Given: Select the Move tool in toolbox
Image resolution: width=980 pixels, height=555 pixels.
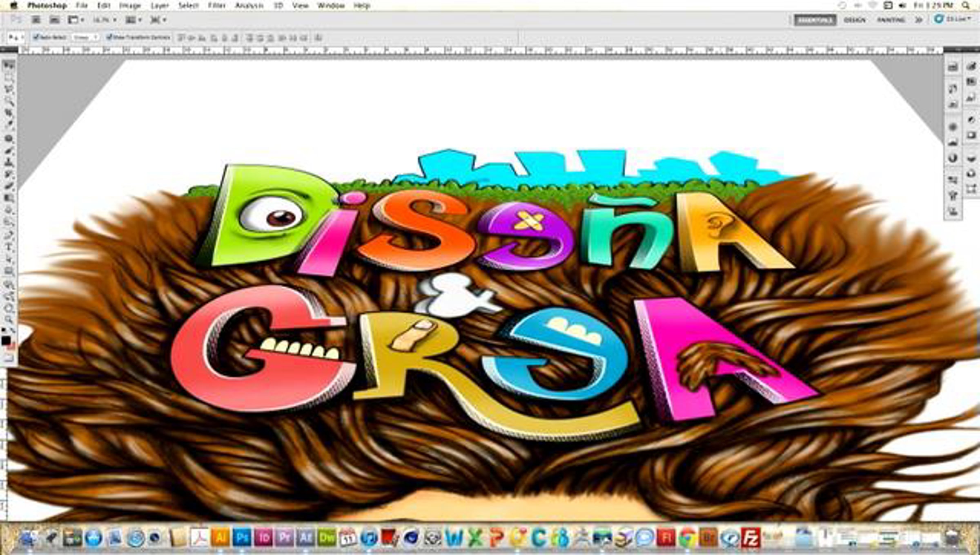Looking at the screenshot, I should pyautogui.click(x=9, y=65).
